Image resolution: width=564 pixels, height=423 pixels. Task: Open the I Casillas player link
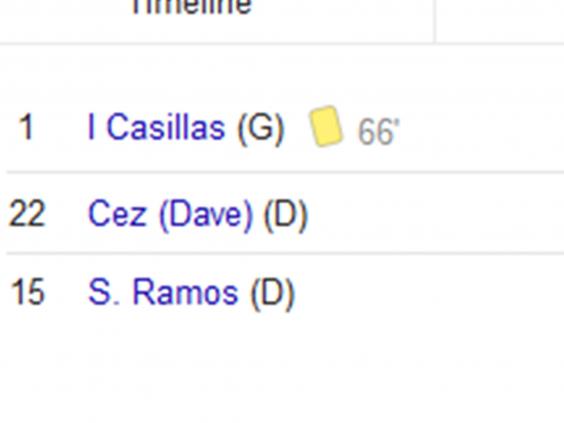pyautogui.click(x=156, y=127)
